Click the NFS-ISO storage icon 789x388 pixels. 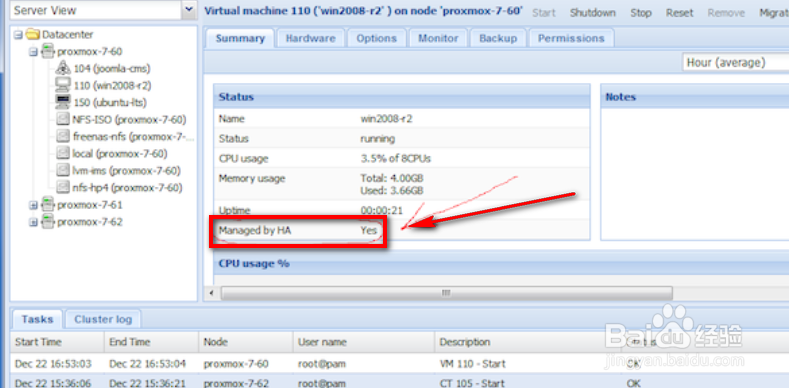coord(63,119)
